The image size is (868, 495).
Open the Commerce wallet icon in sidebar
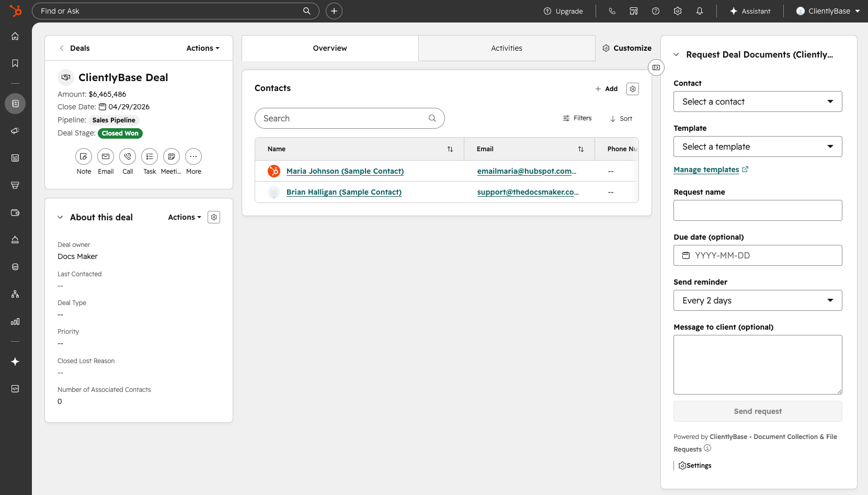coord(15,212)
